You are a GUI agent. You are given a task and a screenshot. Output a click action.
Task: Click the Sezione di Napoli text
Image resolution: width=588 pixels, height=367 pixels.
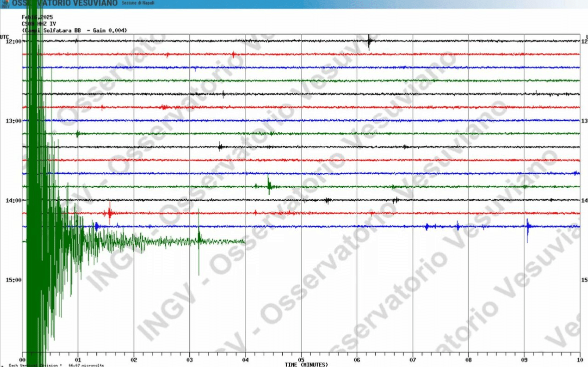click(x=139, y=3)
